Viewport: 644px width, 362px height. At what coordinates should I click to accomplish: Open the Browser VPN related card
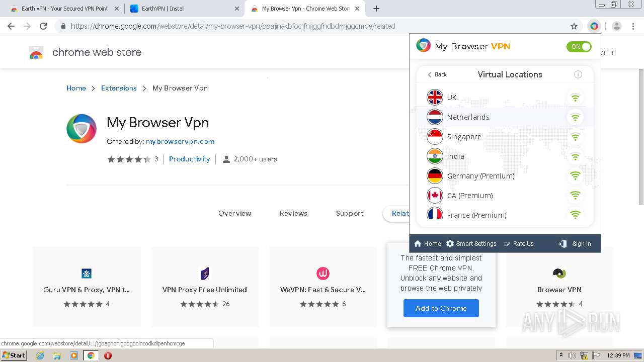559,287
